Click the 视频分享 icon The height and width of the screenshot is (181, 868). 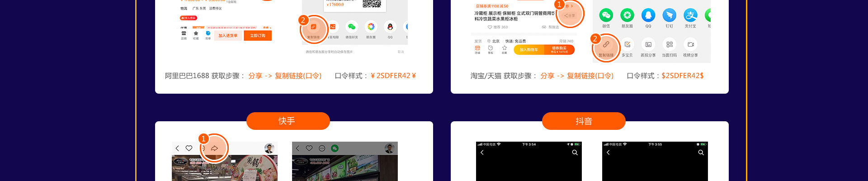[x=690, y=44]
